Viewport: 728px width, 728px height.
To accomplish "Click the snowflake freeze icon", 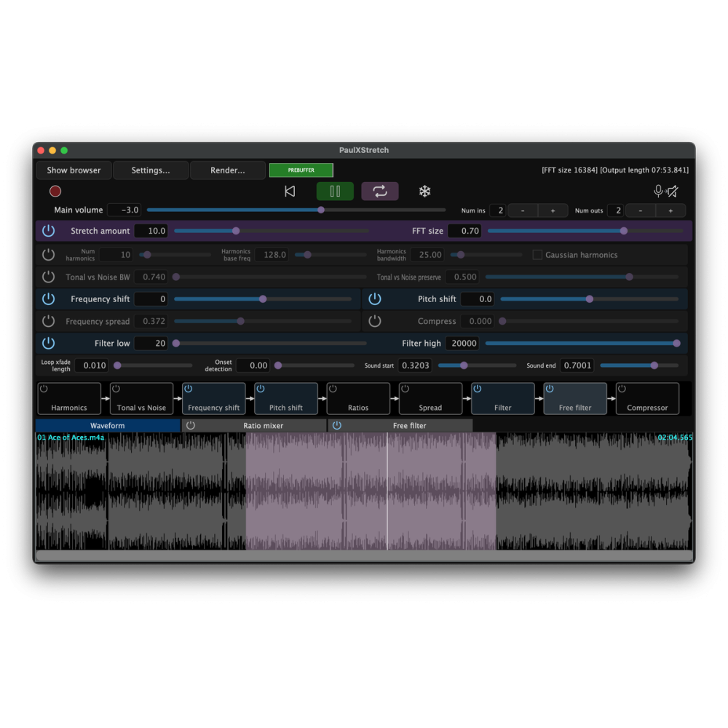I will pyautogui.click(x=424, y=191).
